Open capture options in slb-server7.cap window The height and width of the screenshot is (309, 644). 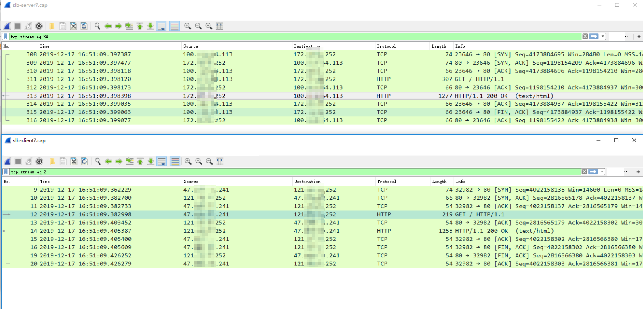[x=39, y=26]
